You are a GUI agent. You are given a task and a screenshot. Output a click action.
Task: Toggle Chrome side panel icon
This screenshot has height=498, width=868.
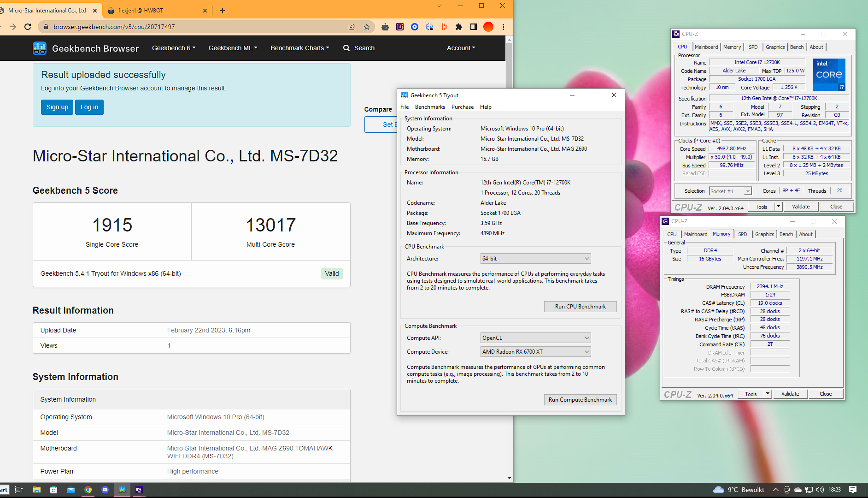coord(474,27)
